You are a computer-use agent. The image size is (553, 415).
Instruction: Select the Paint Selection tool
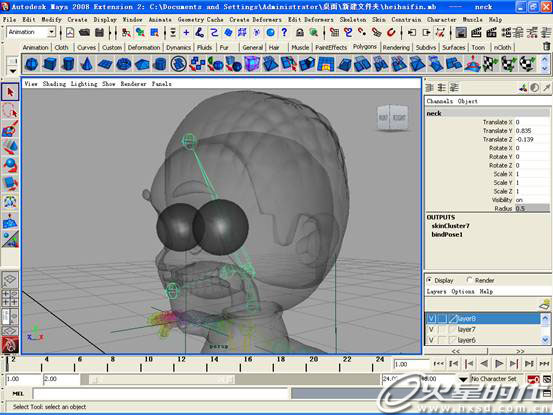coord(10,128)
